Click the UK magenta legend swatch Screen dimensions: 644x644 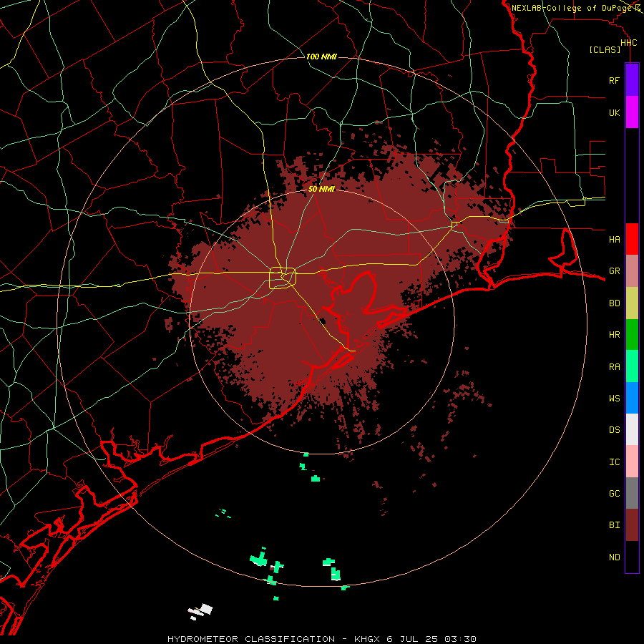point(632,112)
